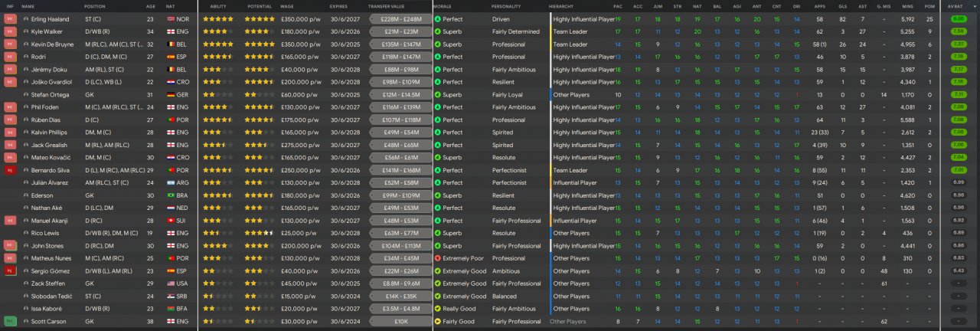The image size is (980, 331).
Task: Click John Stones's 6.86 average rating badge
Action: [957, 246]
